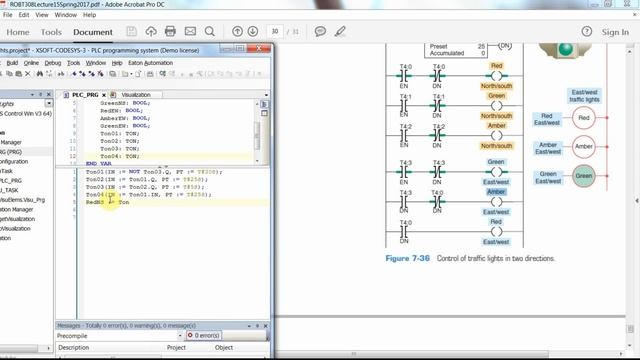Open the Acrobat View menu
Viewport: 640px width, 360px height.
[42, 15]
